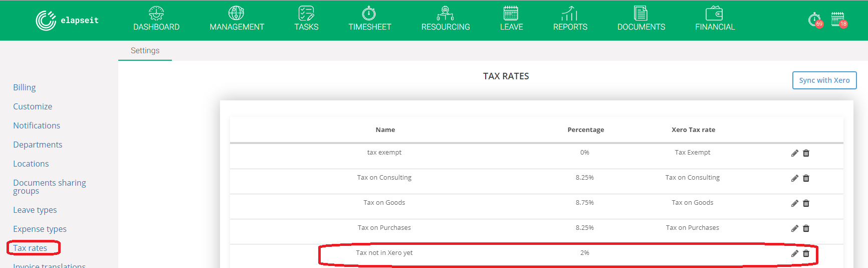868x268 pixels.
Task: Open Expense types settings
Action: [x=40, y=229]
